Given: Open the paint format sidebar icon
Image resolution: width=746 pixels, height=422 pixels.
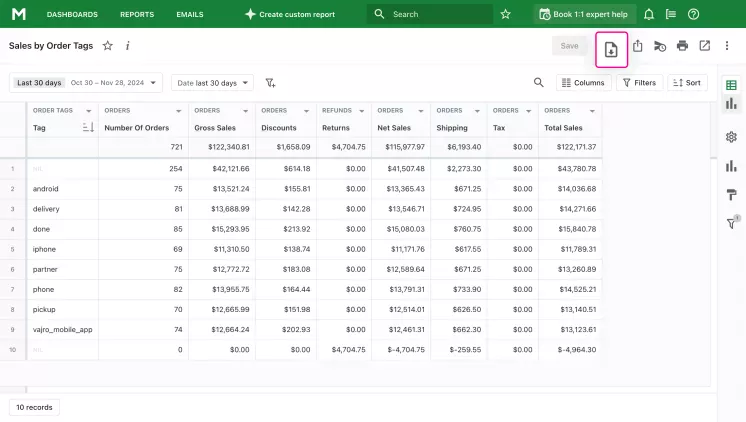Looking at the screenshot, I should [x=731, y=195].
